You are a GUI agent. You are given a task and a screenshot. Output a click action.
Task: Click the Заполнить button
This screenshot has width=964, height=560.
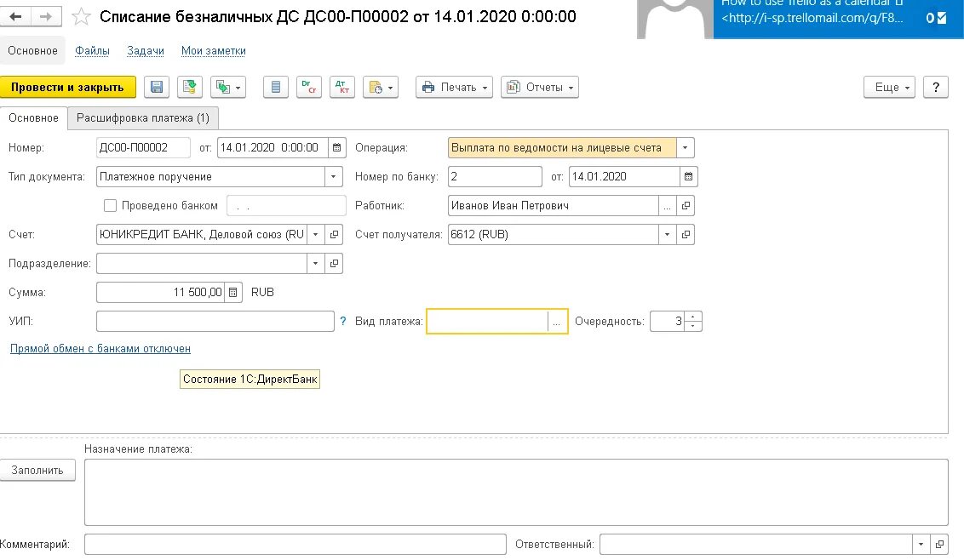point(37,471)
